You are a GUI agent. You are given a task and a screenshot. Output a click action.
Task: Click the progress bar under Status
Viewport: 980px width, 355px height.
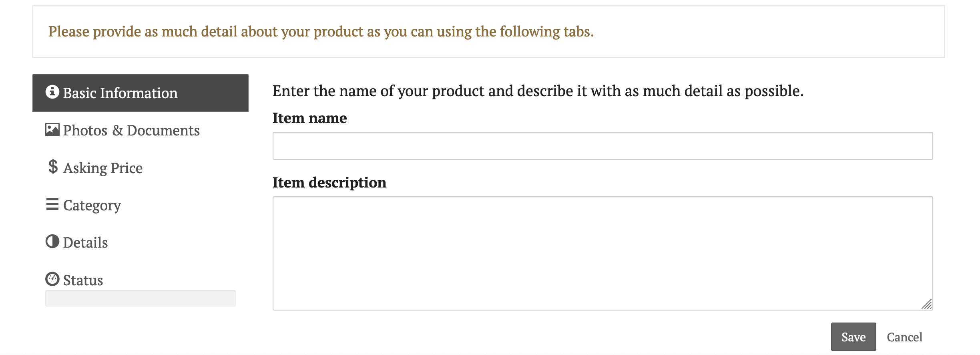click(x=141, y=299)
